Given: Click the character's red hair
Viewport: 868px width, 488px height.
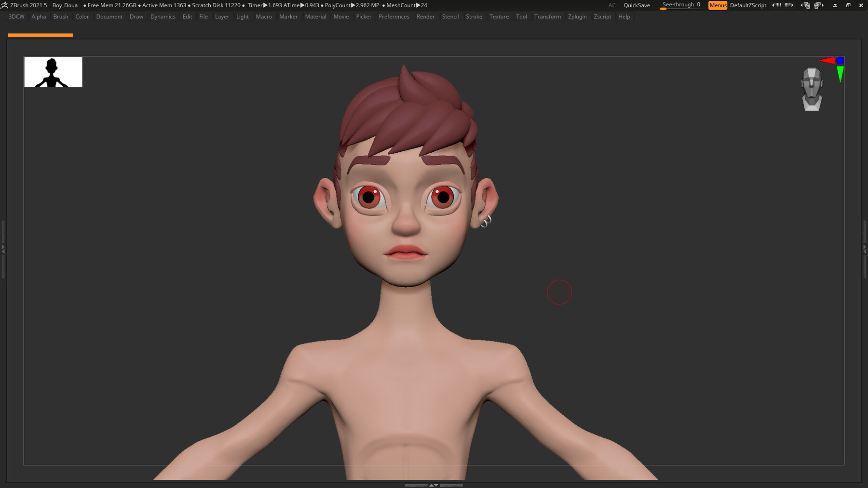Looking at the screenshot, I should coord(408,113).
